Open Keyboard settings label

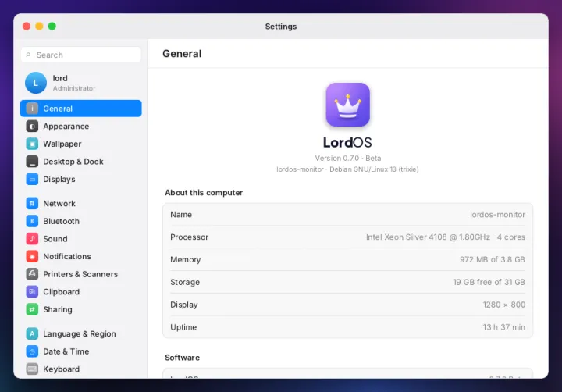62,369
